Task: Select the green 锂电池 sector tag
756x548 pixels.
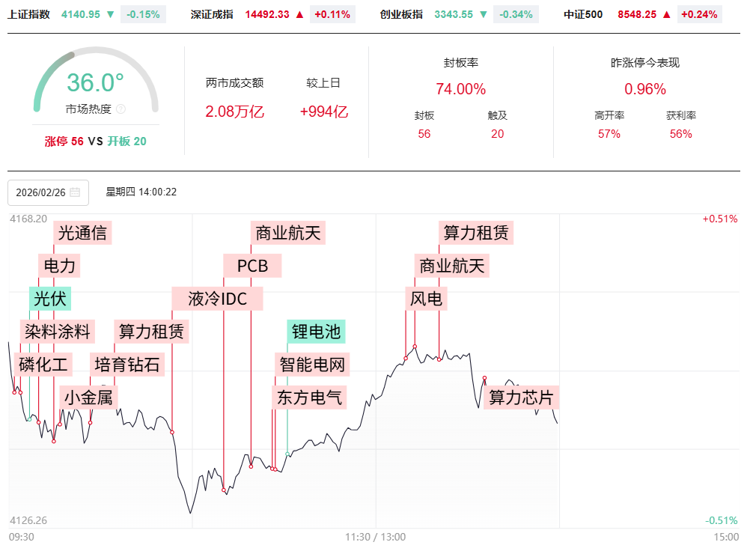Action: coord(316,331)
